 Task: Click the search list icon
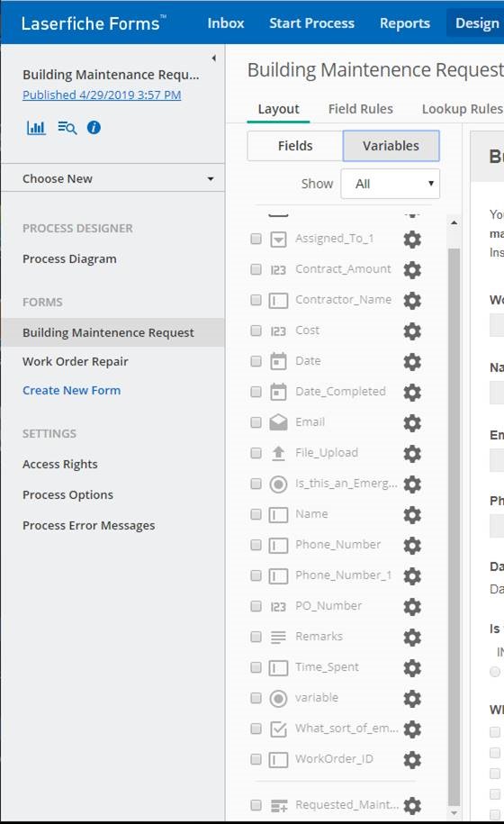(x=67, y=127)
